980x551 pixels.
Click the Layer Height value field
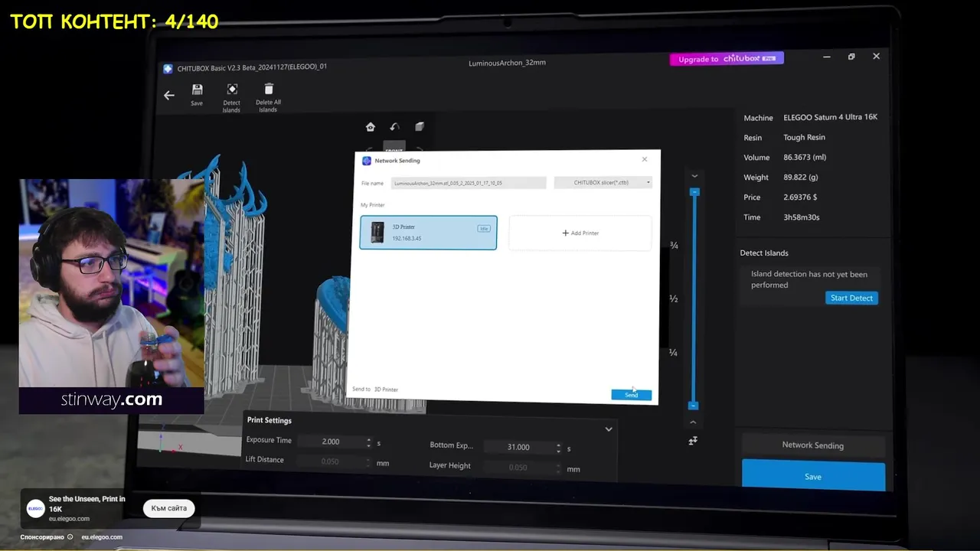[x=518, y=468]
